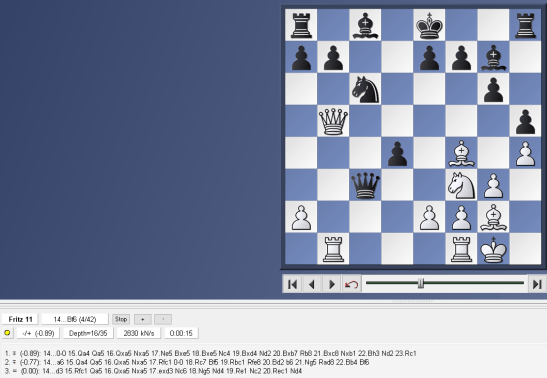Select the black pawn on g6
547x378 pixels.
pyautogui.click(x=493, y=89)
